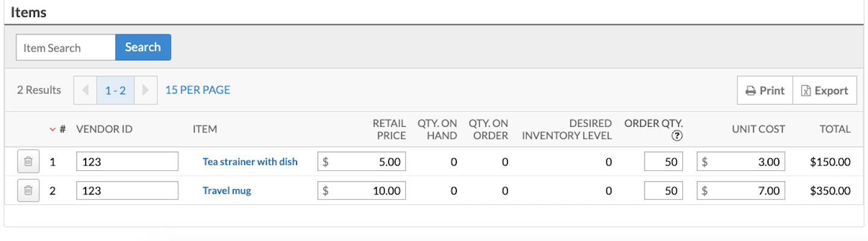Change the 15 PER PAGE setting
The image size is (868, 241).
198,89
